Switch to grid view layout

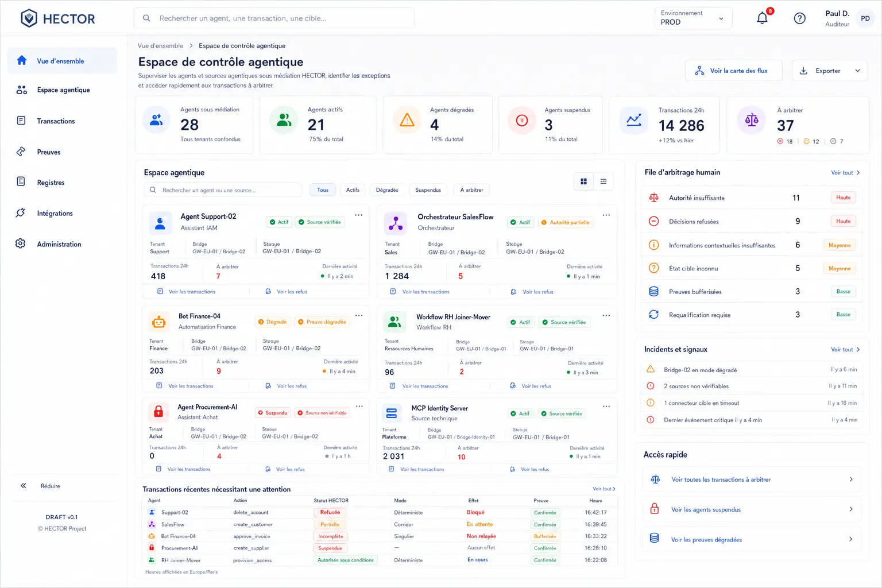click(584, 181)
